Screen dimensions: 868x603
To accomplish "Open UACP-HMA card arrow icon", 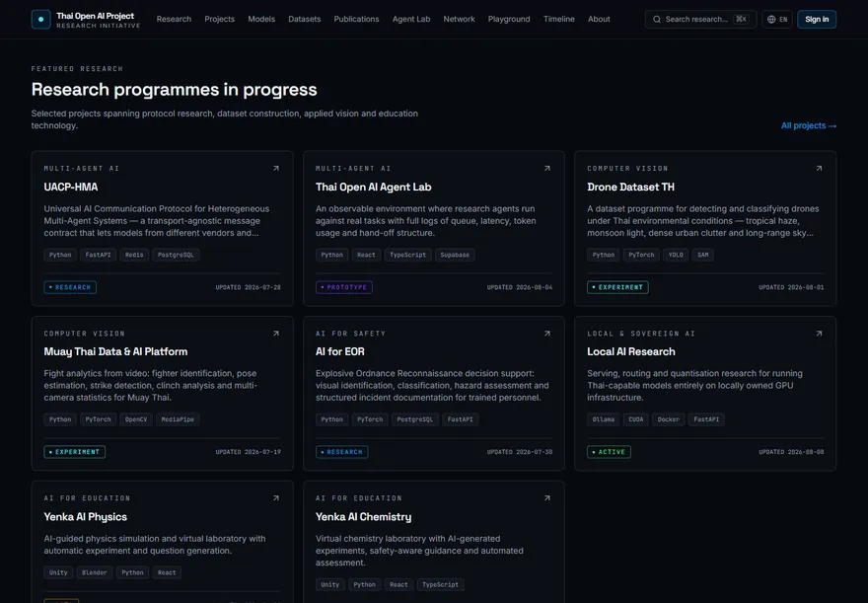I will pos(275,169).
